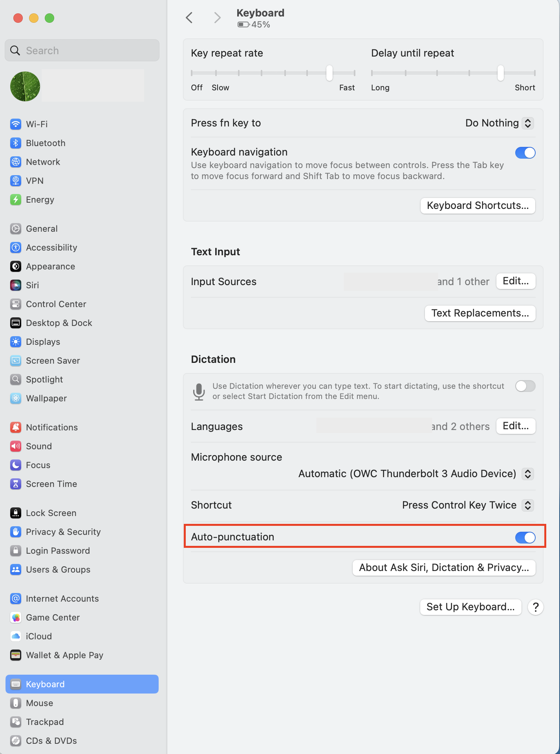Disable the Keyboard navigation toggle

pyautogui.click(x=525, y=153)
